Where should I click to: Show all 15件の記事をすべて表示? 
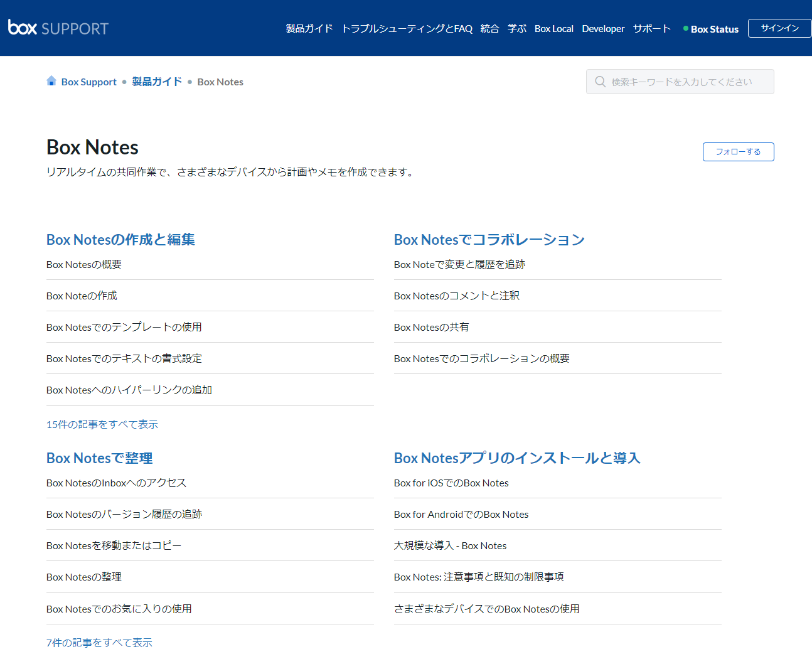(x=102, y=424)
